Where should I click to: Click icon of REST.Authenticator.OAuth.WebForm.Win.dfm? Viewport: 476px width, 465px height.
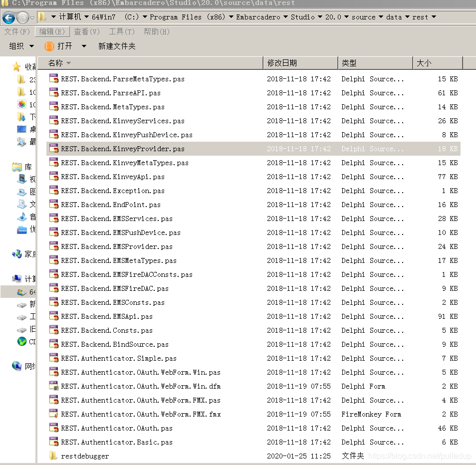54,386
